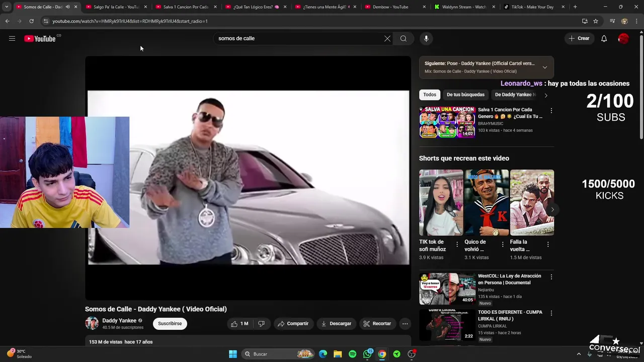Show more filter chips with right arrow
This screenshot has height=362, width=644.
pyautogui.click(x=546, y=95)
